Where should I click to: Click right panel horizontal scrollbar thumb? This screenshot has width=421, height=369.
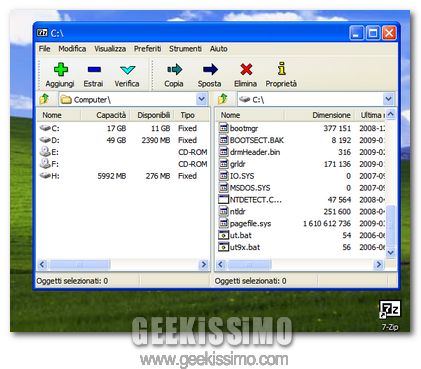(x=249, y=265)
